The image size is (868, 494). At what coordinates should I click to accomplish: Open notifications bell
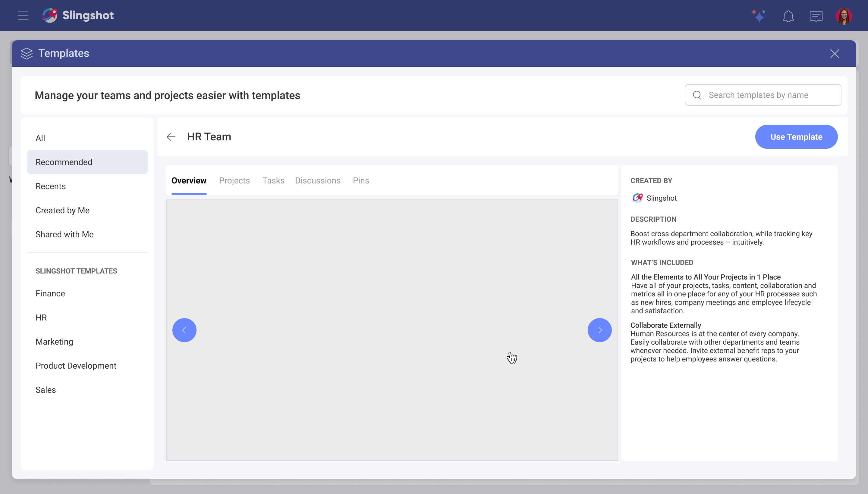pyautogui.click(x=788, y=16)
